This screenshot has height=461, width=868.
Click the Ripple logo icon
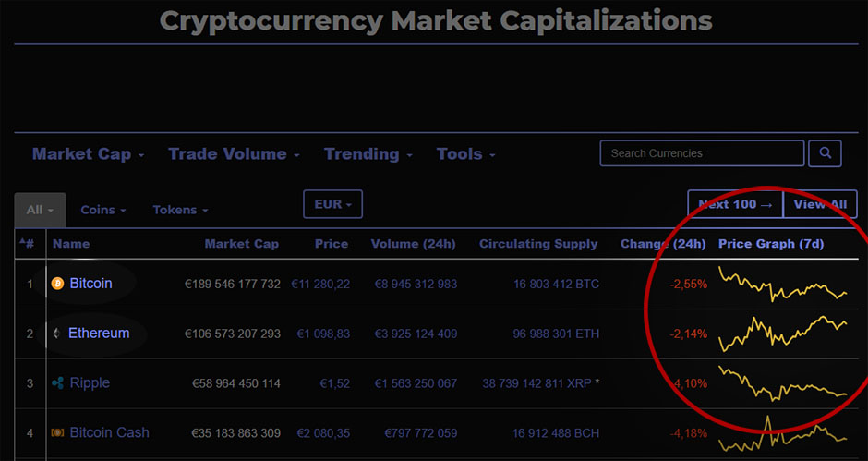[x=57, y=383]
